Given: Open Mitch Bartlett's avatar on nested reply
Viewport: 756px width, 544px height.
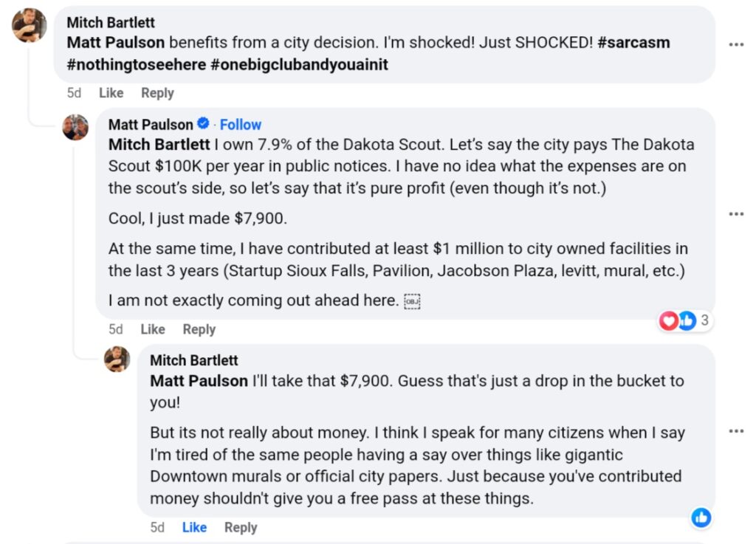Looking at the screenshot, I should pos(117,359).
